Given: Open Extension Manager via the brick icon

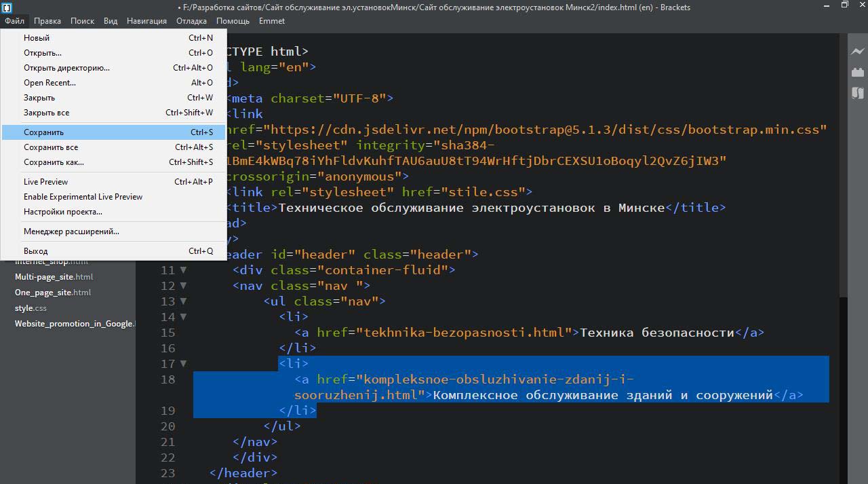Looking at the screenshot, I should tap(857, 72).
